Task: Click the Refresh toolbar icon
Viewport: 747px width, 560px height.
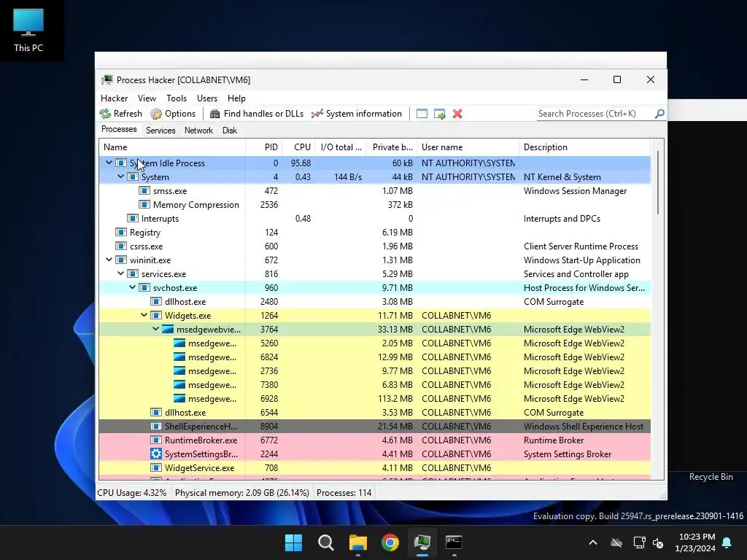Action: click(x=105, y=114)
